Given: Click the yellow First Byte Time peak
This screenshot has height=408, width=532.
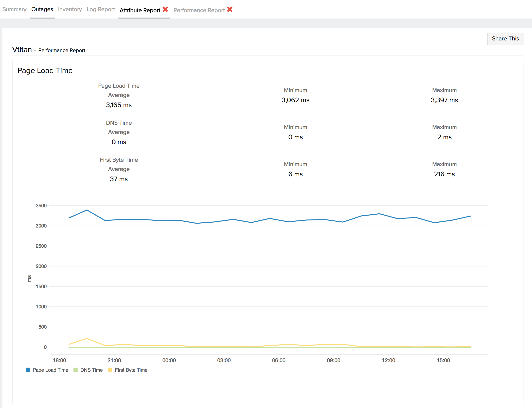Looking at the screenshot, I should click(x=87, y=339).
